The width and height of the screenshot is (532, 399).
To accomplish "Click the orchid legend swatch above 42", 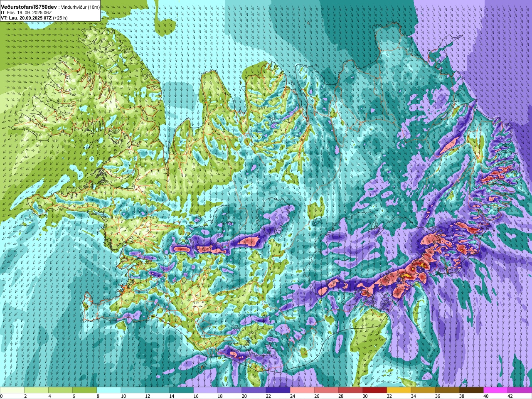I will (x=520, y=390).
